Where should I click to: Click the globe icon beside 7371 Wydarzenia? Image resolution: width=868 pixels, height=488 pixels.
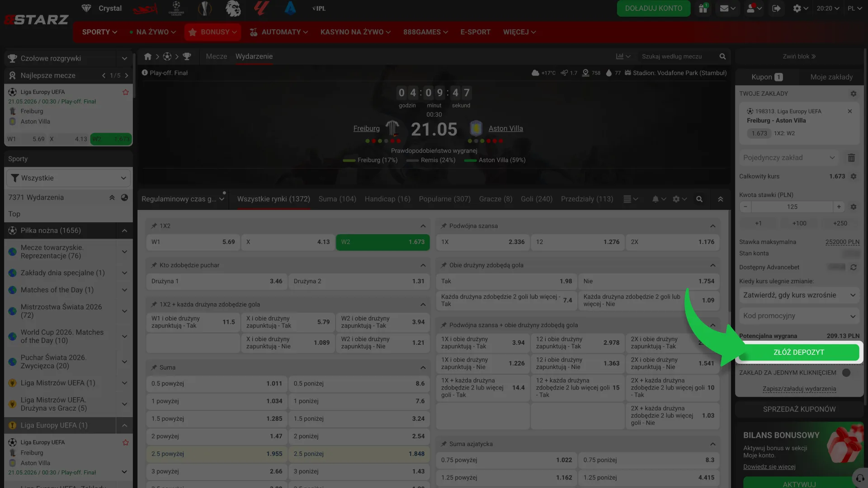[124, 197]
